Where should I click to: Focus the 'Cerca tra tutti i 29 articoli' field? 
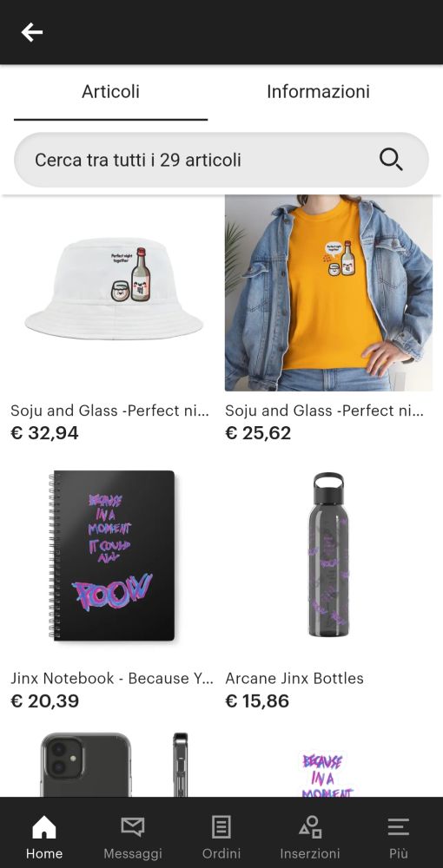click(221, 160)
